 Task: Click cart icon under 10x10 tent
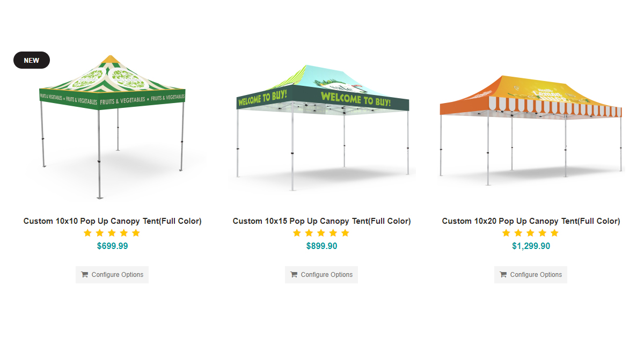[84, 274]
